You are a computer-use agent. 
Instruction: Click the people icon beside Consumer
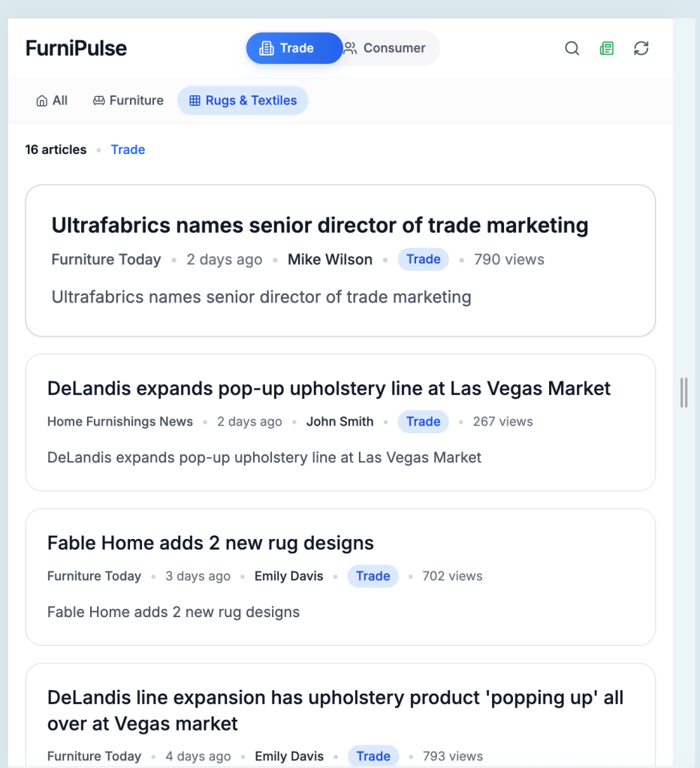pos(348,48)
